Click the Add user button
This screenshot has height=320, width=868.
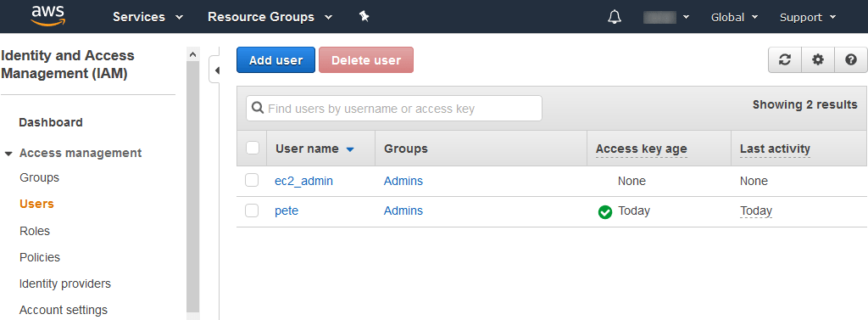(275, 60)
